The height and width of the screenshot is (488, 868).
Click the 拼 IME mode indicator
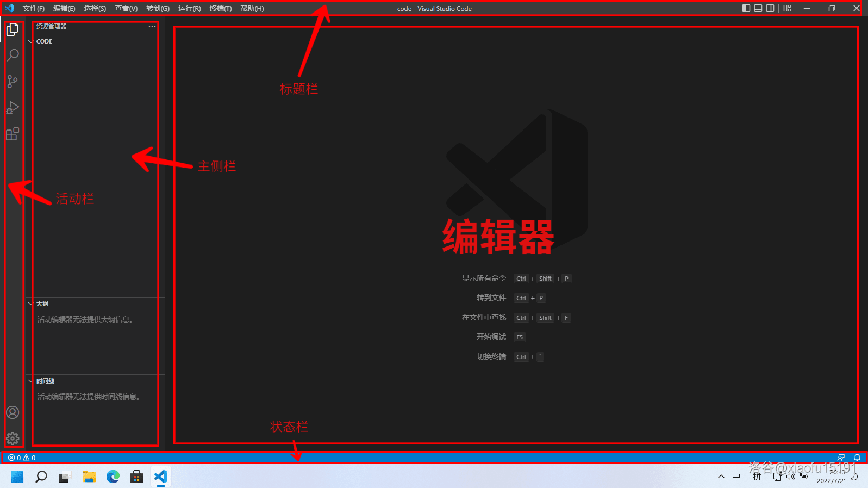[757, 477]
